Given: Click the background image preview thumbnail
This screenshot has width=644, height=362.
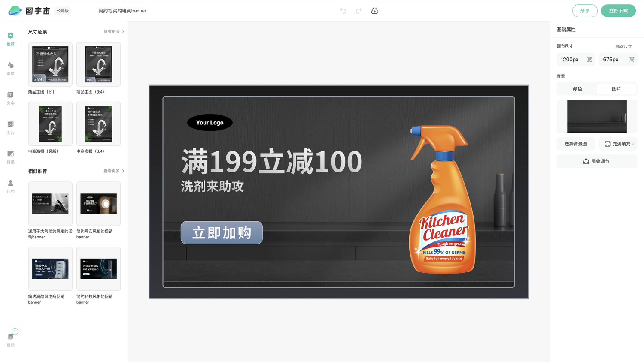Looking at the screenshot, I should pyautogui.click(x=597, y=116).
